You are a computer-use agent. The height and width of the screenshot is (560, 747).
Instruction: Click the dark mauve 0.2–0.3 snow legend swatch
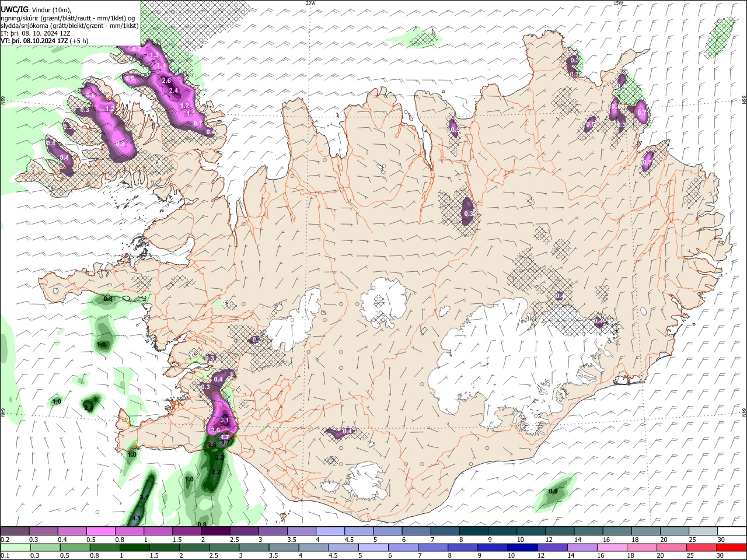(15, 531)
